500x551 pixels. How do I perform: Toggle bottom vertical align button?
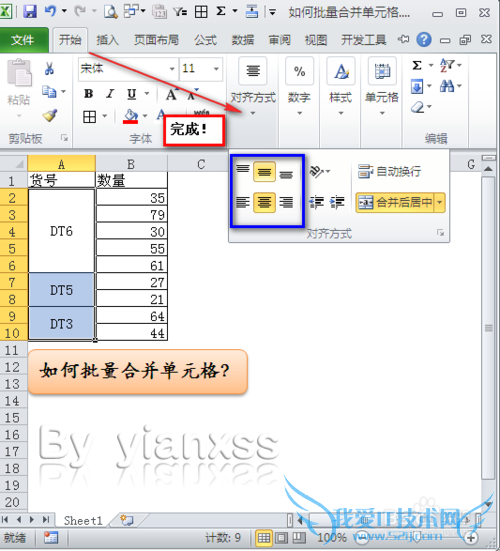(x=286, y=173)
